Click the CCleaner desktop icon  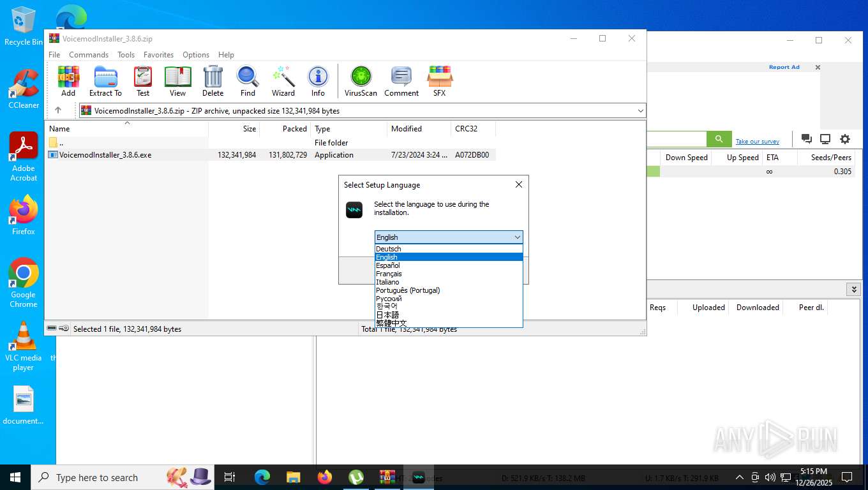tap(24, 89)
